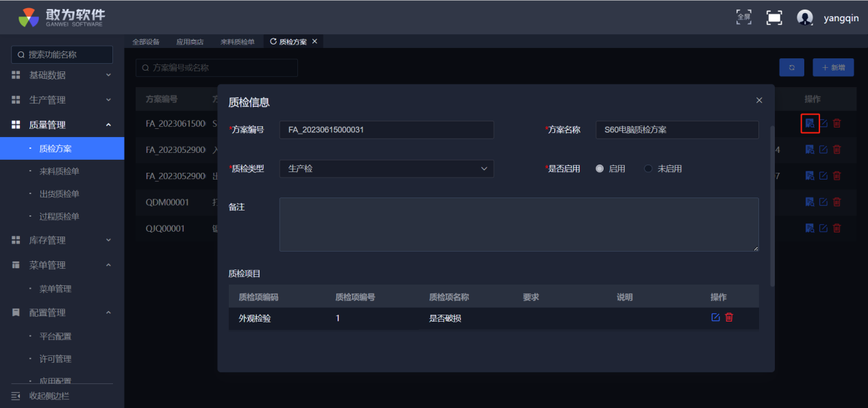Close the 质检方案 tab
Image resolution: width=868 pixels, height=408 pixels.
pos(314,42)
